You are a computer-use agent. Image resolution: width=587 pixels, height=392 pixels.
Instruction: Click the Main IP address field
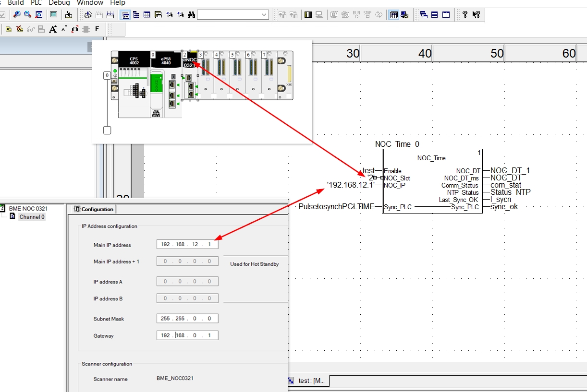[x=187, y=245]
